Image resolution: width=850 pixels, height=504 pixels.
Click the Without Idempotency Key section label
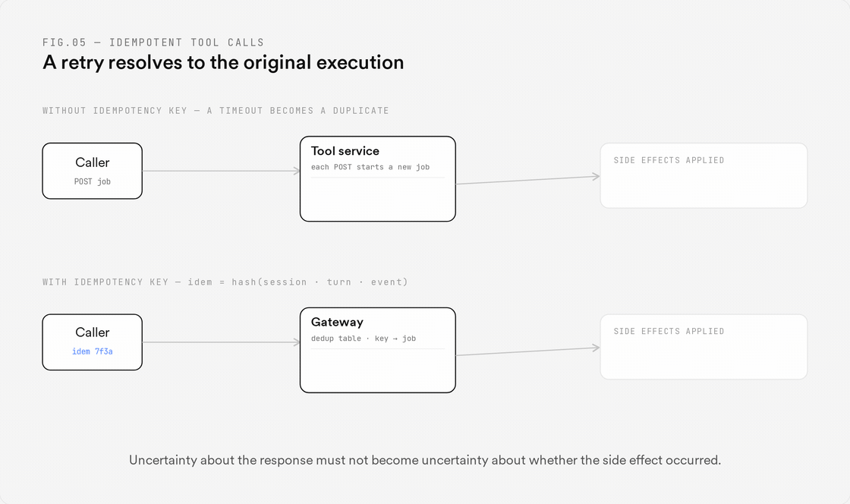point(216,111)
